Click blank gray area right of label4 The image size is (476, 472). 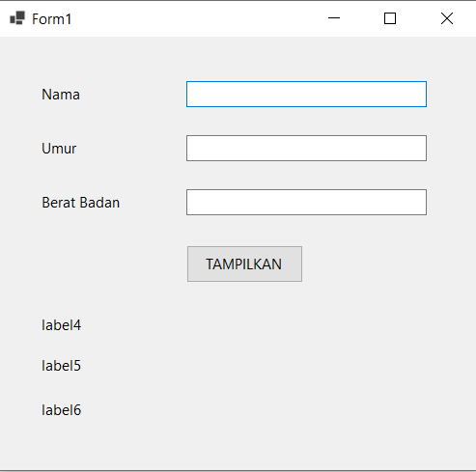(x=258, y=325)
